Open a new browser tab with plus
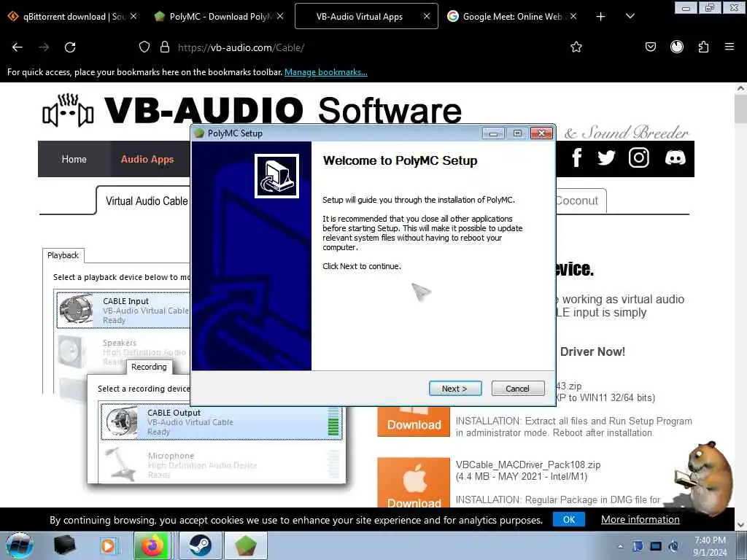 pos(601,17)
